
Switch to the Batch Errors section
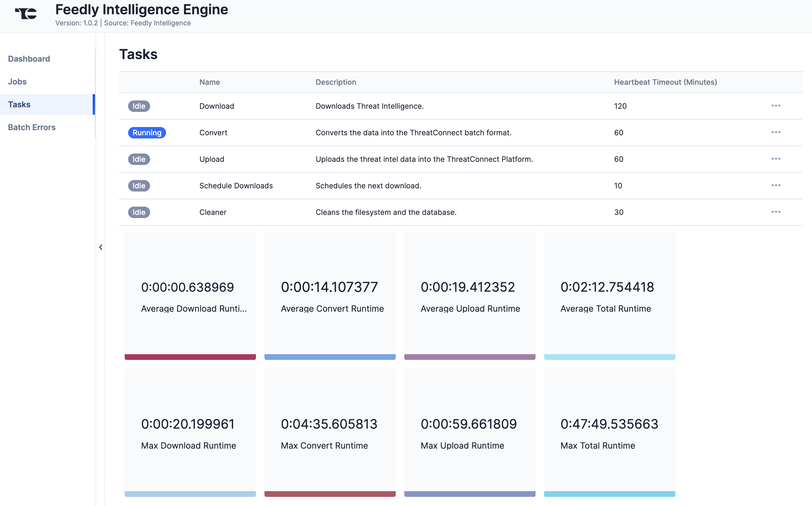click(x=32, y=127)
